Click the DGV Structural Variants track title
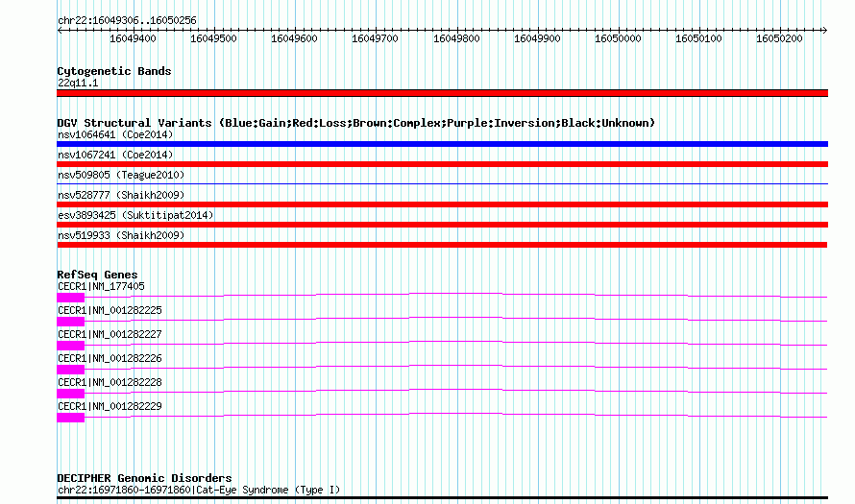The width and height of the screenshot is (855, 504). [355, 123]
